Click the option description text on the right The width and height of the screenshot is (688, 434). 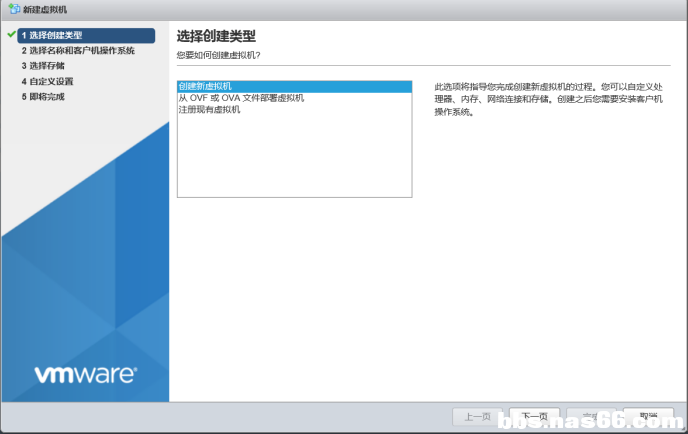pyautogui.click(x=548, y=99)
